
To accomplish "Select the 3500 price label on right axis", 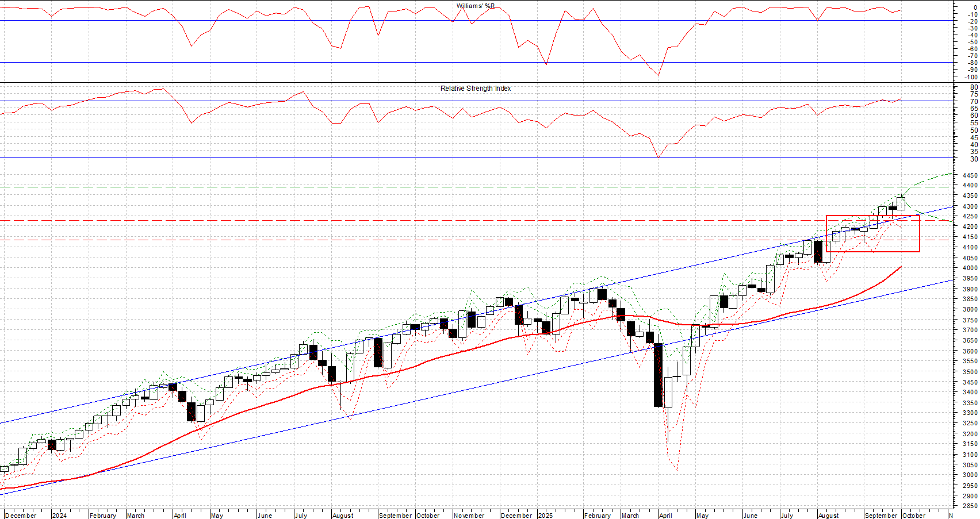I will 970,372.
